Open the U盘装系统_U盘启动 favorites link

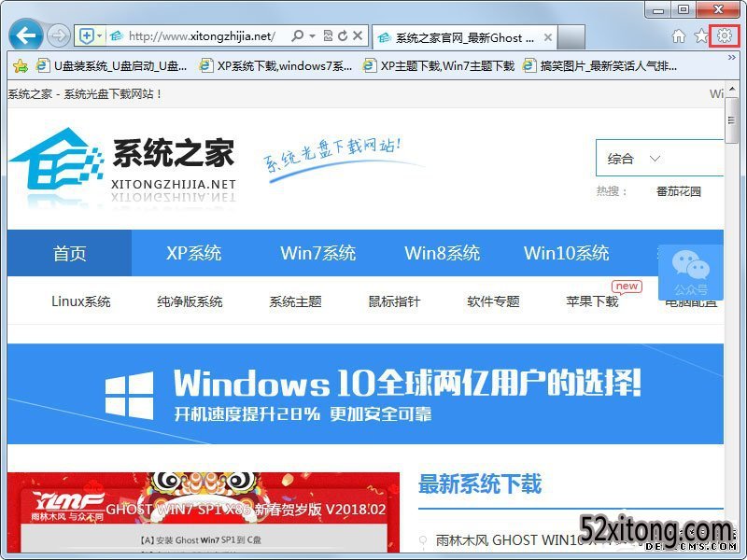(x=111, y=65)
